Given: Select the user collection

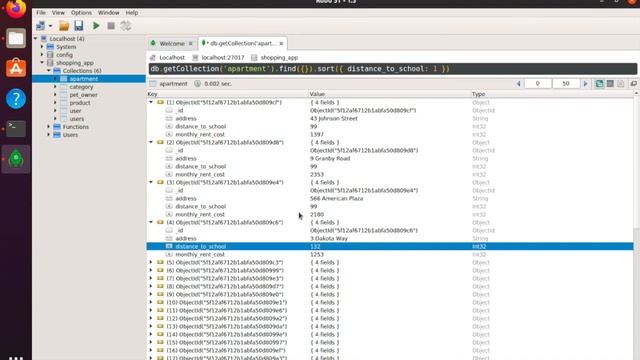Looking at the screenshot, I should coord(75,111).
